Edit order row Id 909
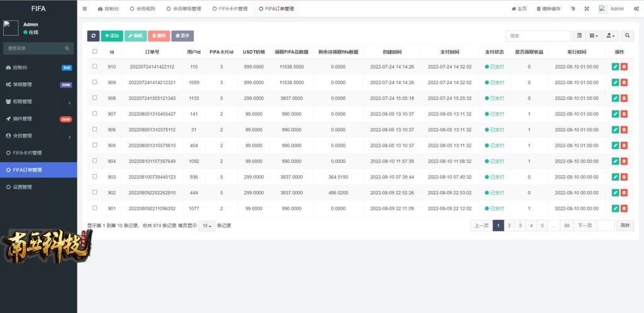This screenshot has height=313, width=644. click(x=615, y=82)
